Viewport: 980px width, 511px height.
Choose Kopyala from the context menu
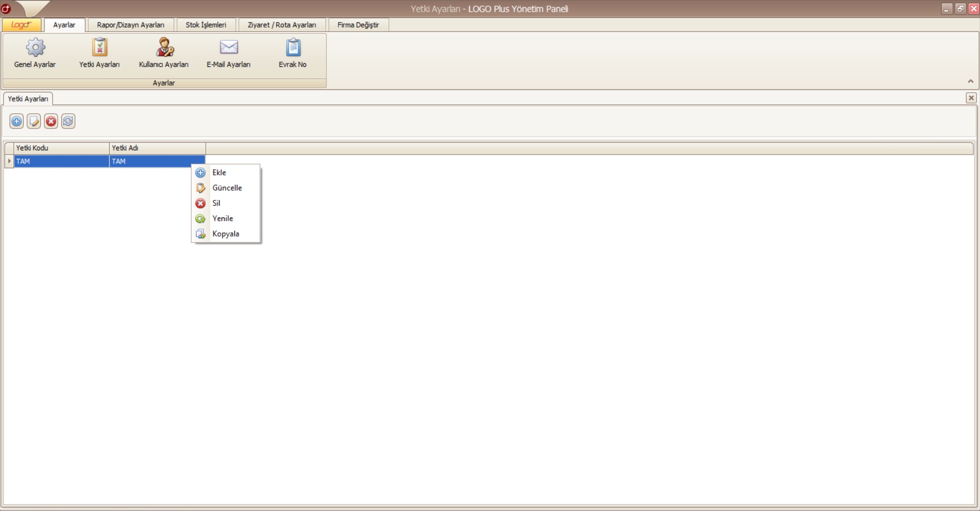click(x=226, y=234)
